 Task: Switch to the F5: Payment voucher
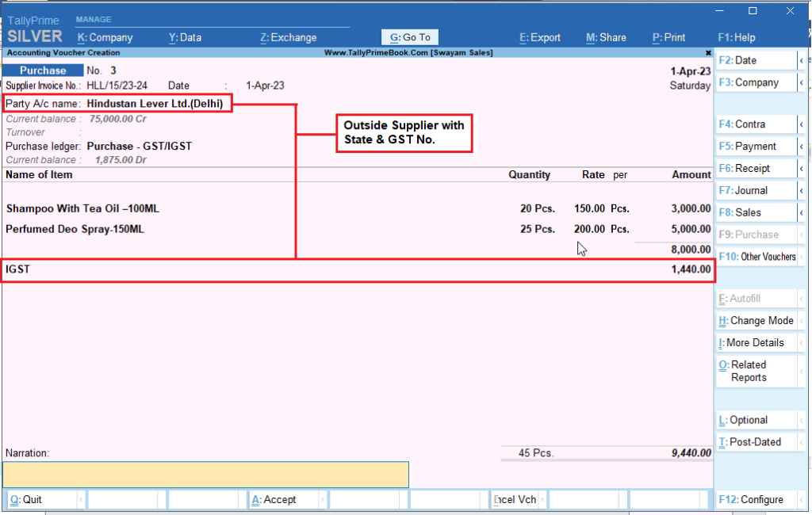756,147
